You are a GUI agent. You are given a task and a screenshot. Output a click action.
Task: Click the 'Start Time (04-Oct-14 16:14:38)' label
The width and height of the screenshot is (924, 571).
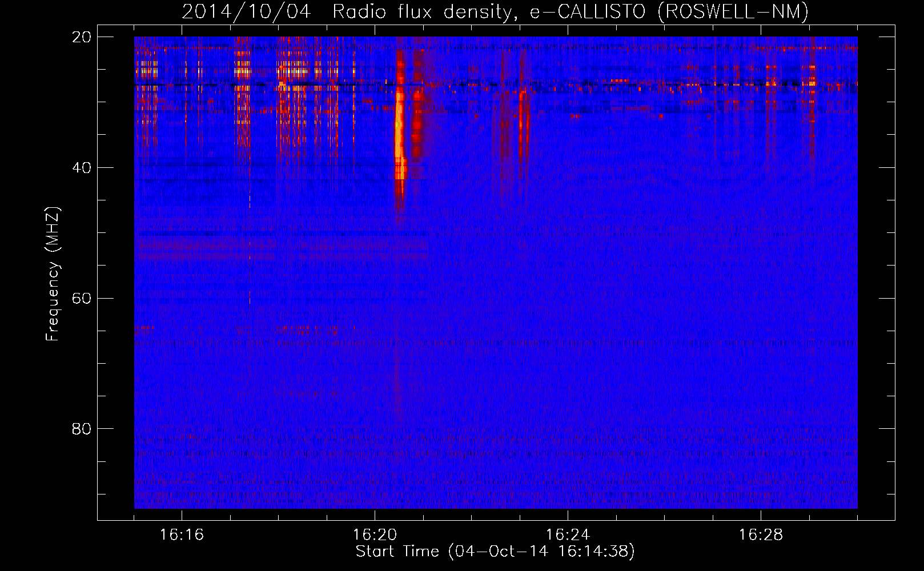[495, 552]
